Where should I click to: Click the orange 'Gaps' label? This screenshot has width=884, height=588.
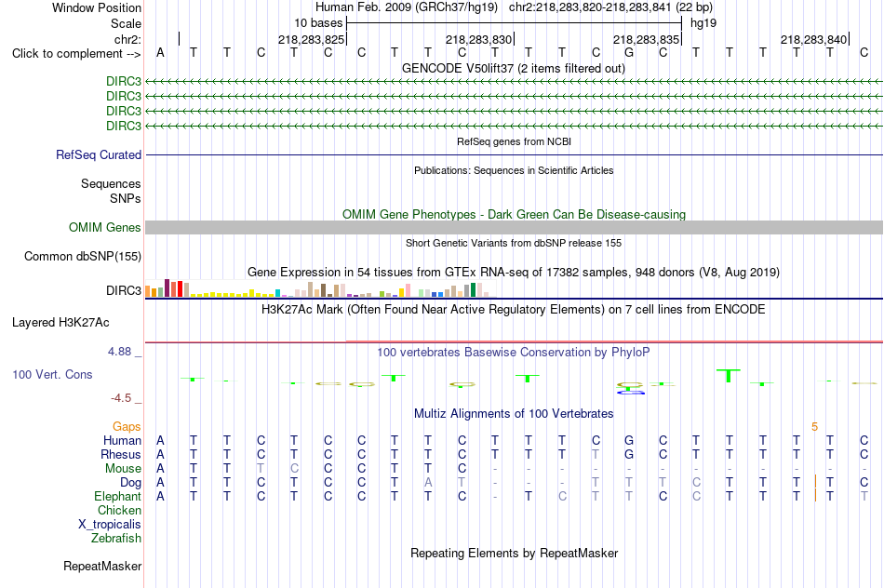(x=127, y=427)
